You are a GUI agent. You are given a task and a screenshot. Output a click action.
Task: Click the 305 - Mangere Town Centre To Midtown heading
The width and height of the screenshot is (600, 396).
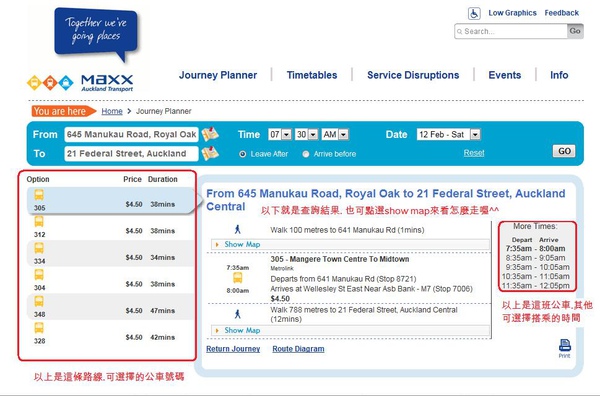click(x=340, y=259)
